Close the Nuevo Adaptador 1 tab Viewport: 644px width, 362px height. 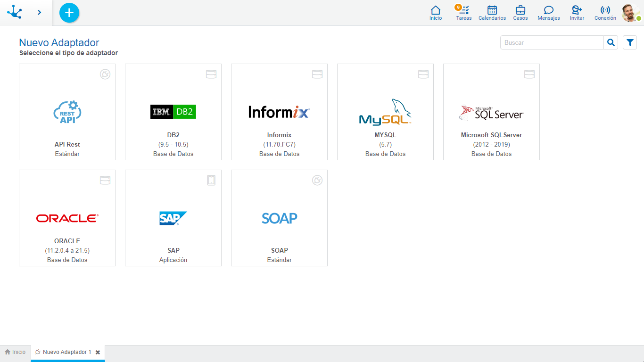(x=98, y=352)
